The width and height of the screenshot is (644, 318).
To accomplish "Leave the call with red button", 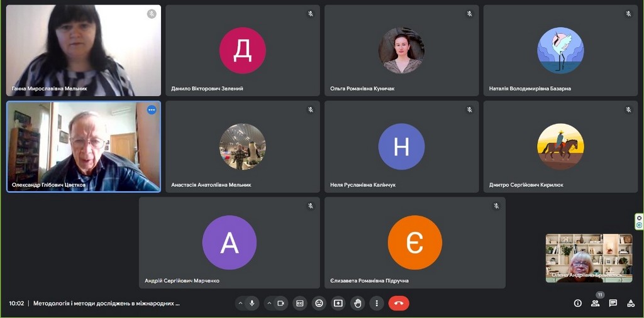I will point(398,303).
